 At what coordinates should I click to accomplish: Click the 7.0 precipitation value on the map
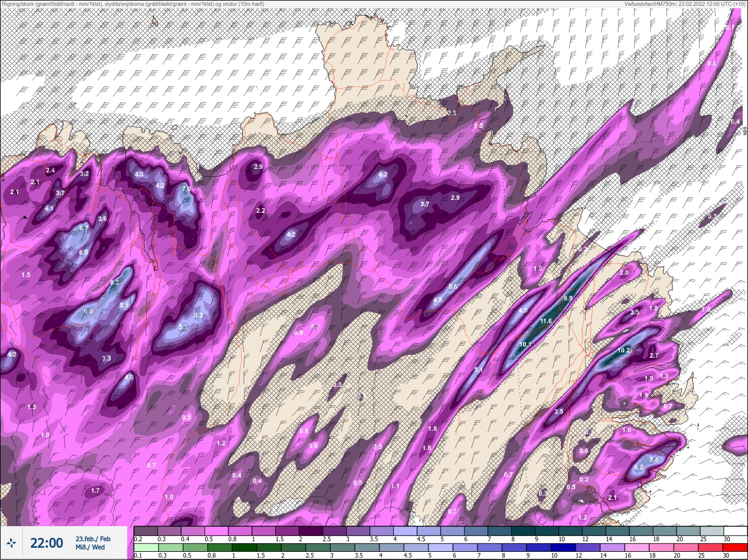tap(186, 189)
